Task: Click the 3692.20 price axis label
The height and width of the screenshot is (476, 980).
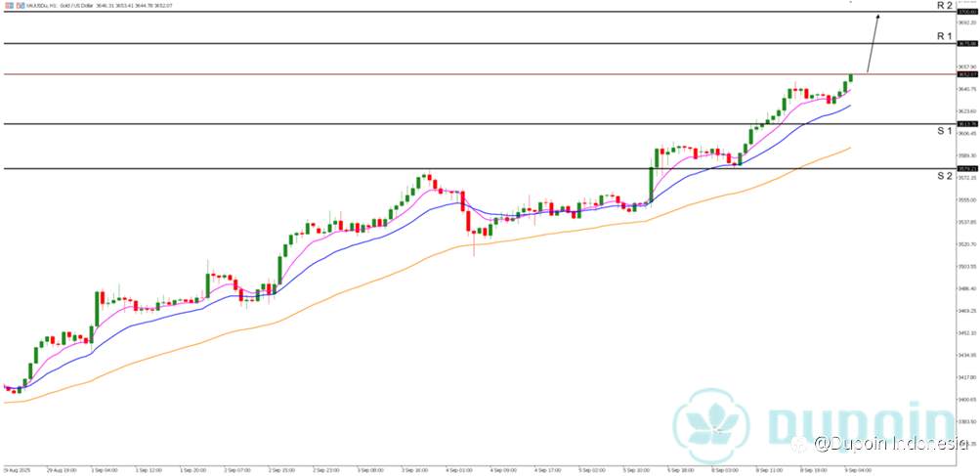Action: coord(967,22)
